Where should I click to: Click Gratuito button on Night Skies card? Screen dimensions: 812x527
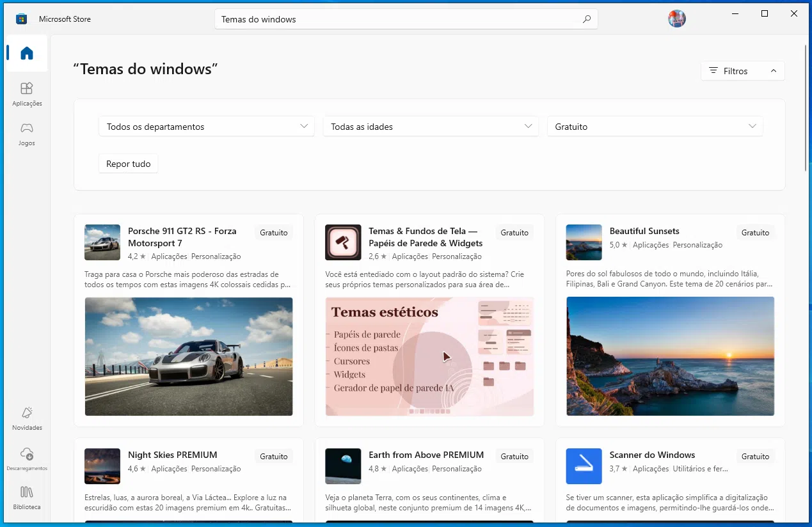pos(274,457)
